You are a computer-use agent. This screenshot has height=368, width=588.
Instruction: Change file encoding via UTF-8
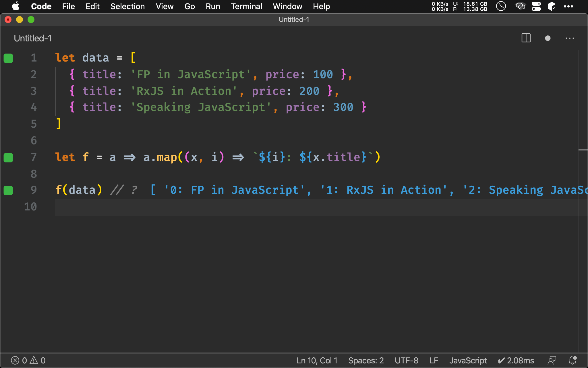406,361
